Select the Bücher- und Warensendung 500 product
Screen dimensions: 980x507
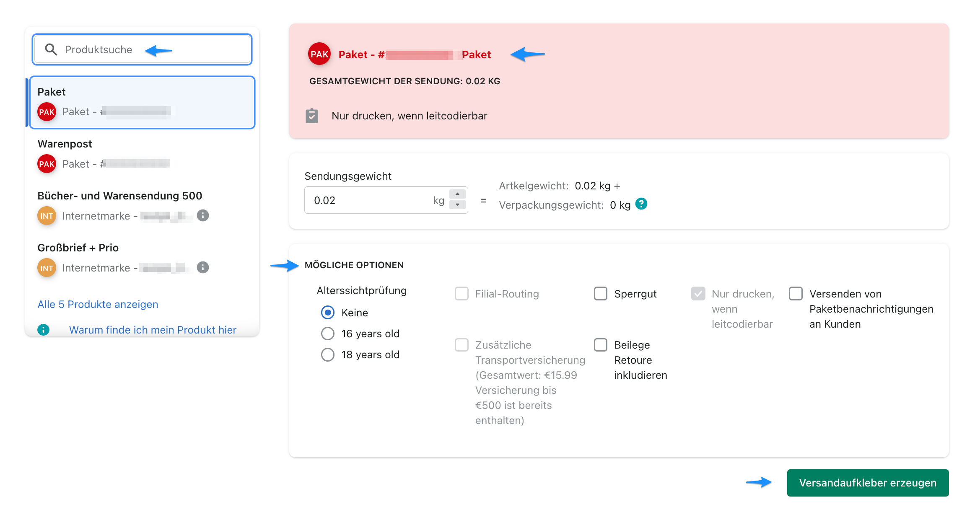(x=120, y=196)
